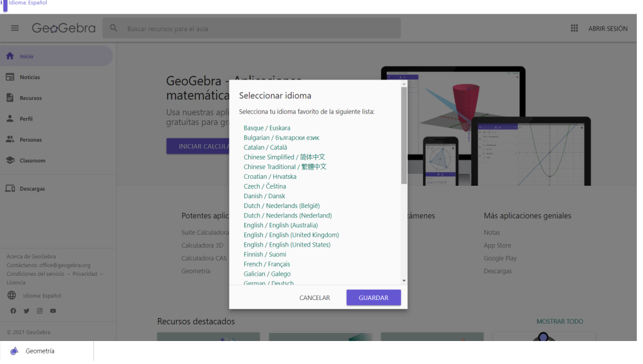Open GeoGebra Facebook icon
The width and height of the screenshot is (643, 364).
tap(13, 311)
